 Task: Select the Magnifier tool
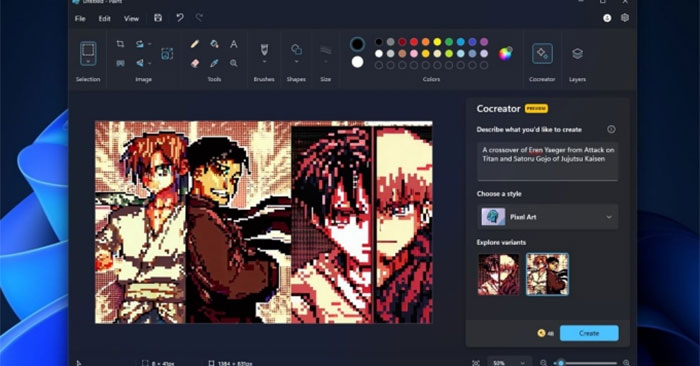(x=233, y=63)
